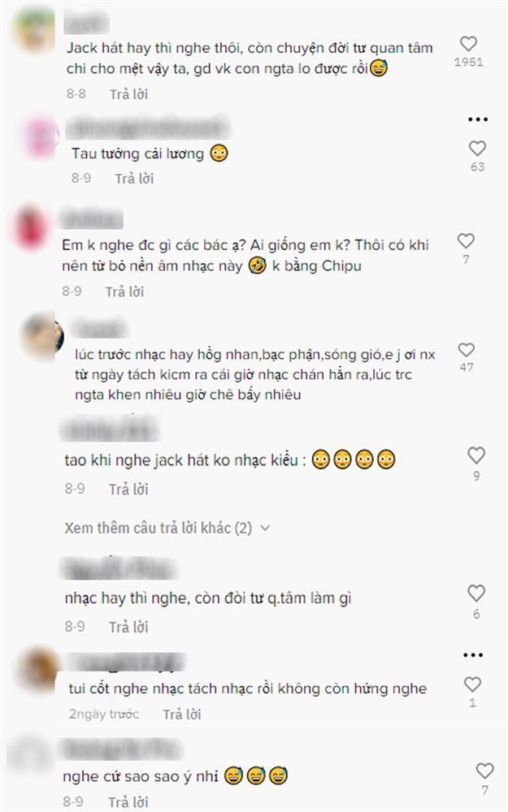Viewport: 508px width, 812px height.
Task: Reply to the '2ngày trước' comment
Action: (182, 715)
